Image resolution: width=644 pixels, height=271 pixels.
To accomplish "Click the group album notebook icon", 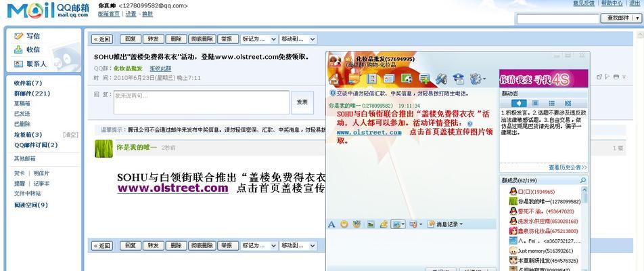I will pyautogui.click(x=371, y=79).
